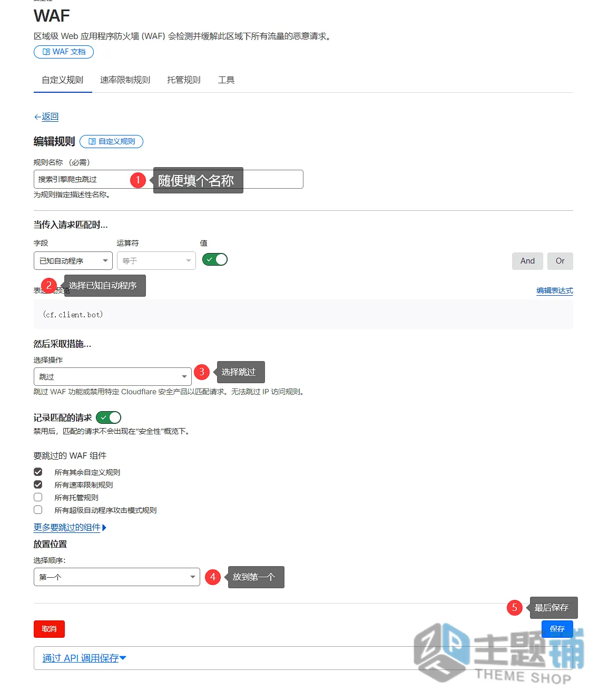The width and height of the screenshot is (599, 700).
Task: Open the 运算符 dropdown showing 等于
Action: pyautogui.click(x=156, y=261)
